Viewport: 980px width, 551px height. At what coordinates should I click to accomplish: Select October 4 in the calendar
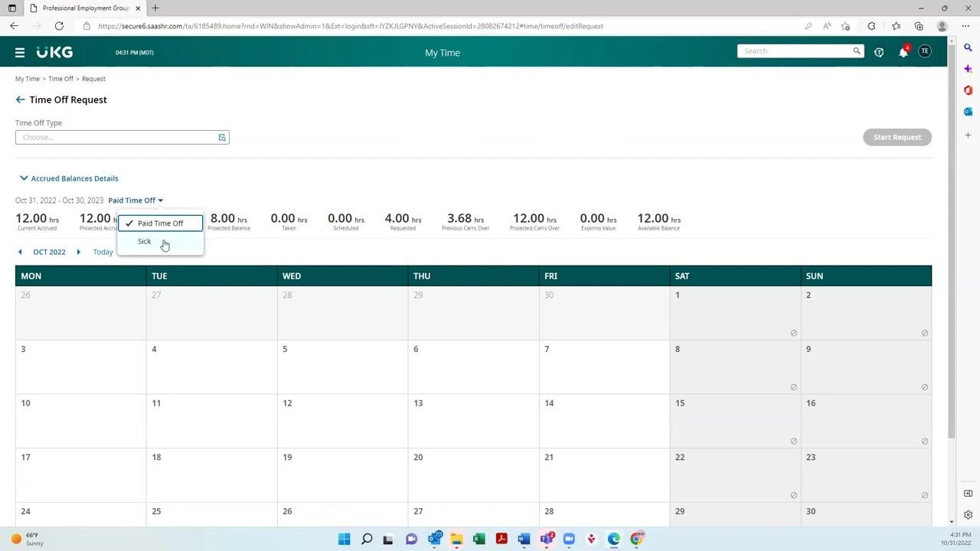211,367
